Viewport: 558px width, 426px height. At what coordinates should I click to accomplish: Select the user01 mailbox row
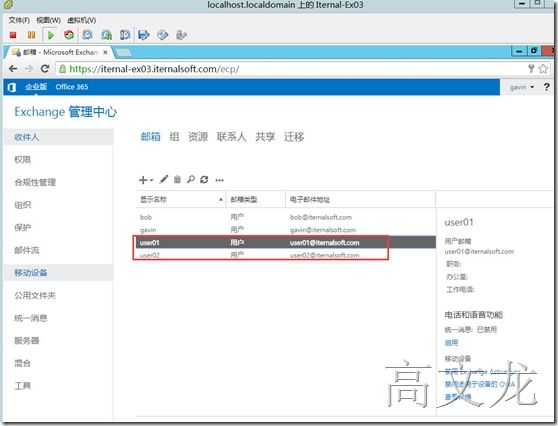click(x=286, y=242)
